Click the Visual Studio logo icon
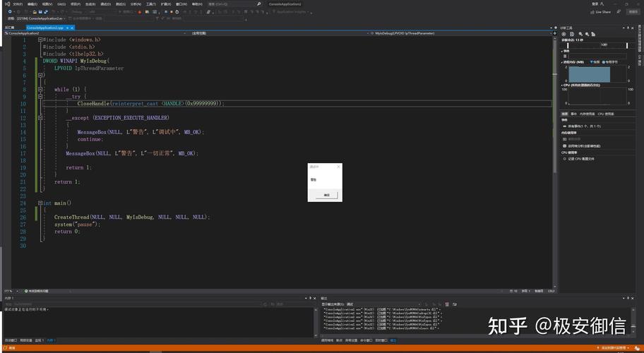Image resolution: width=644 pixels, height=353 pixels. [x=6, y=4]
